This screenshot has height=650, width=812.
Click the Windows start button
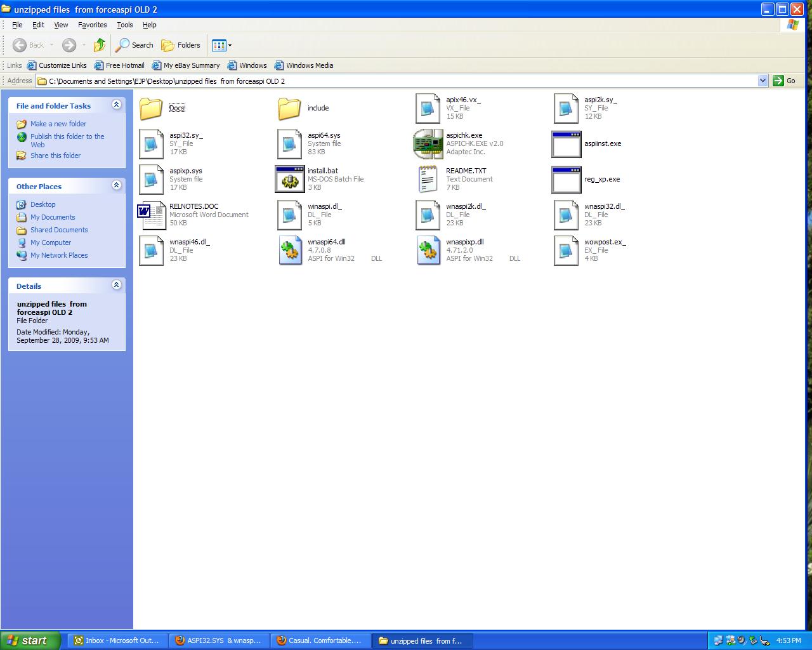click(30, 640)
